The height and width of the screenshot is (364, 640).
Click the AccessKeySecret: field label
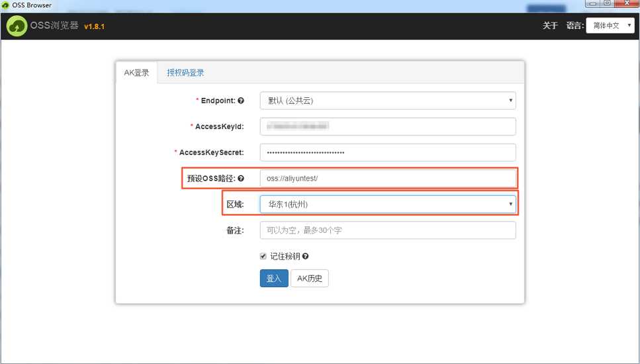pyautogui.click(x=211, y=152)
